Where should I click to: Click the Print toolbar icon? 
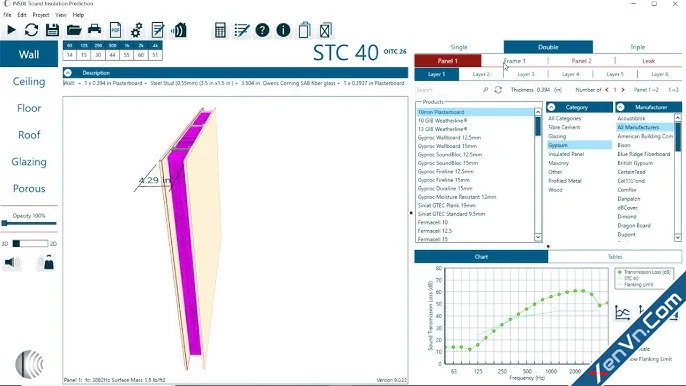(94, 30)
